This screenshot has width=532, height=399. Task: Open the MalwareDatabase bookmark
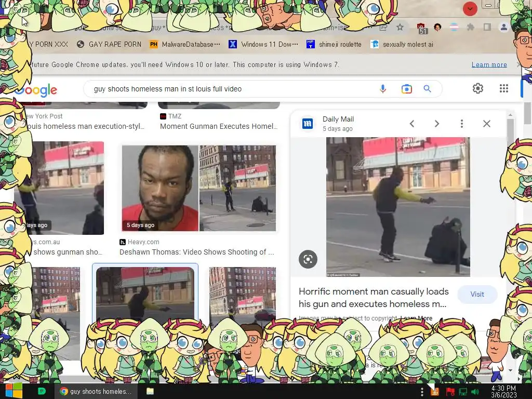click(185, 44)
